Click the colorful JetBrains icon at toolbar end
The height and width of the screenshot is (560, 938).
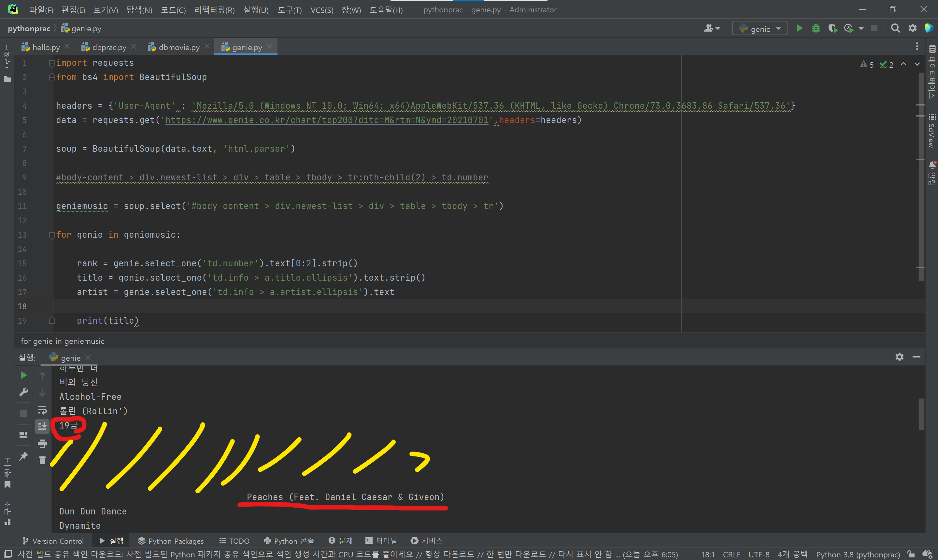click(x=929, y=28)
